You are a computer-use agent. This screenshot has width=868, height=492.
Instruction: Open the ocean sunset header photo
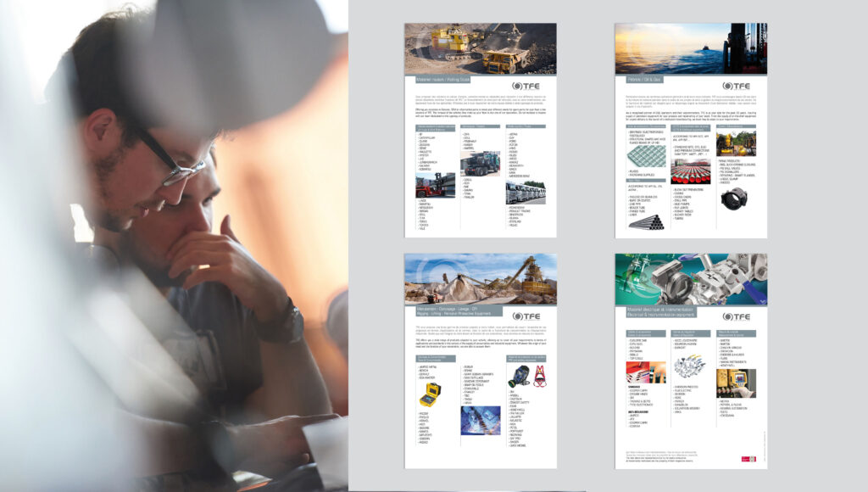691,48
